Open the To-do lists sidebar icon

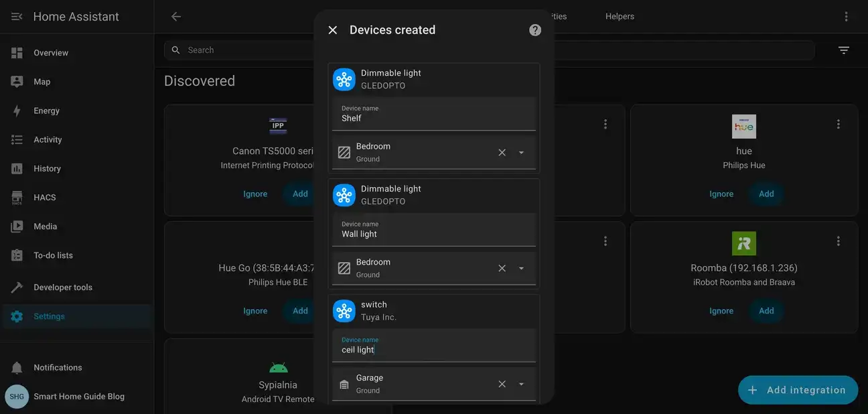point(17,255)
